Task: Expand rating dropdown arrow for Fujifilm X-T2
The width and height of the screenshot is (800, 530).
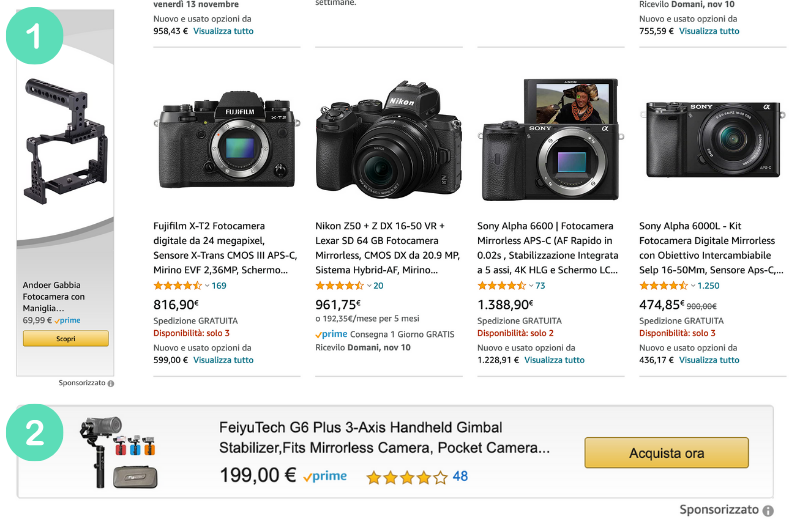Action: point(207,286)
